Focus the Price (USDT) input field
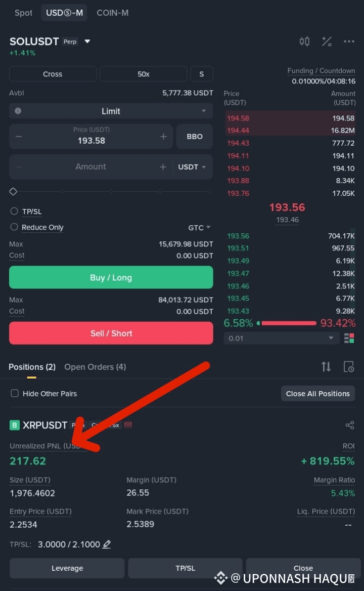The height and width of the screenshot is (591, 364). pyautogui.click(x=91, y=137)
